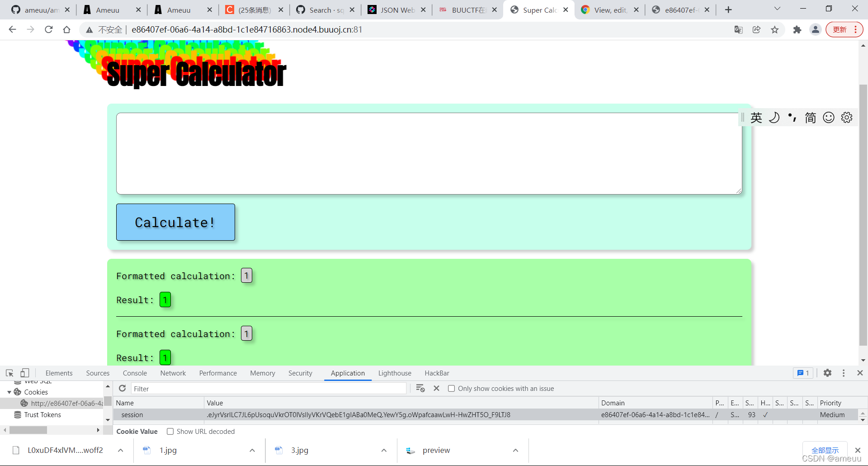Viewport: 868px width, 466px height.
Task: Refresh the cookies list in DevTools
Action: pos(122,388)
